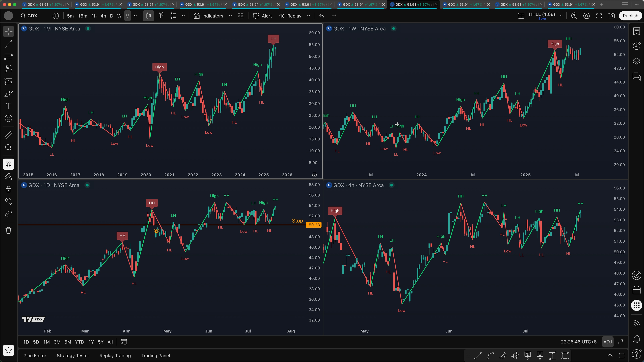The width and height of the screenshot is (644, 362).
Task: Select the ruler measure tool
Action: click(x=9, y=135)
